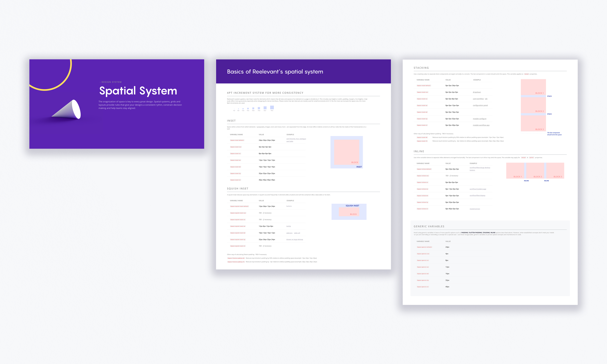Click the '4PT INCREMENT SYSTEM FOR MORE CONSISTENCY' heading
The height and width of the screenshot is (364, 607).
pos(265,93)
